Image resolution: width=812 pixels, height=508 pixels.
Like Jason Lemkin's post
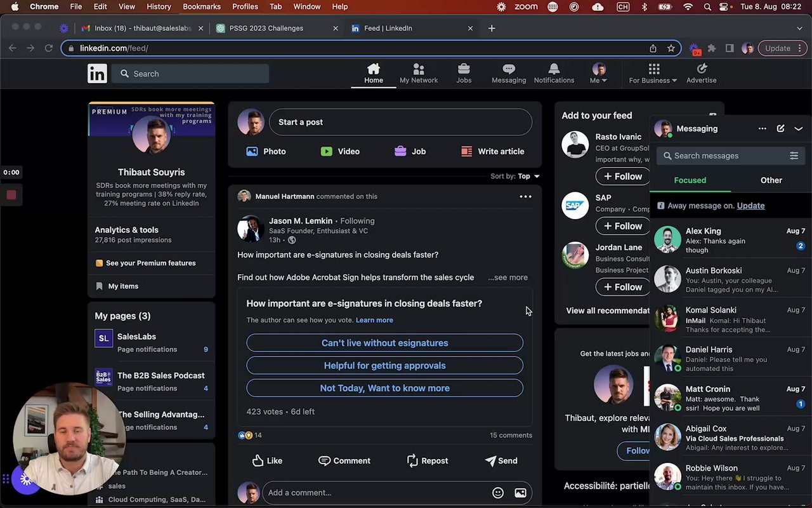click(x=267, y=460)
